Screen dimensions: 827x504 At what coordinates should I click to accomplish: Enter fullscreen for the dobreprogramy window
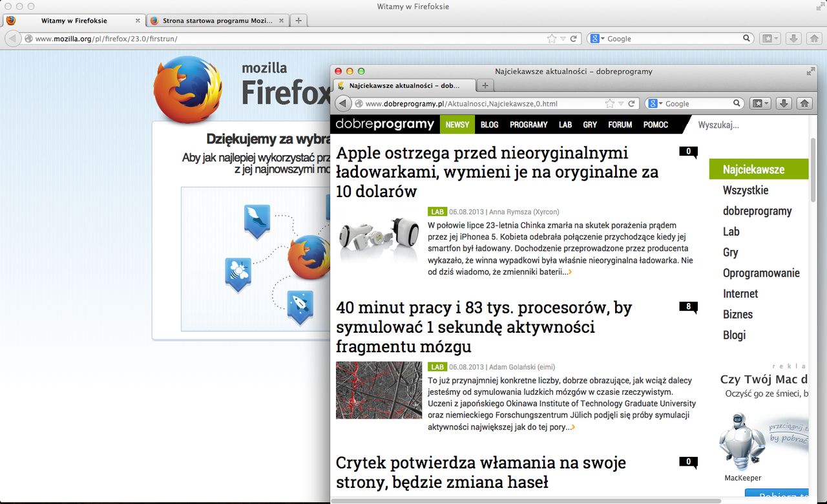click(811, 71)
